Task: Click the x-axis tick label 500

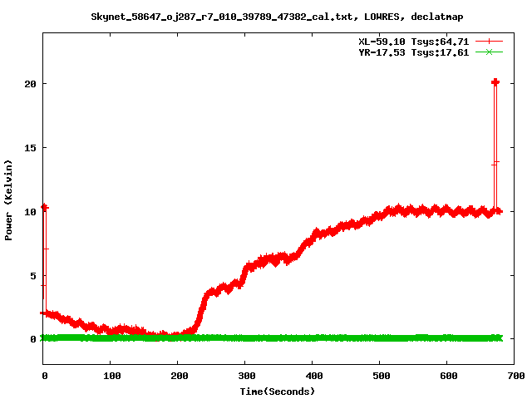Action: [x=382, y=376]
